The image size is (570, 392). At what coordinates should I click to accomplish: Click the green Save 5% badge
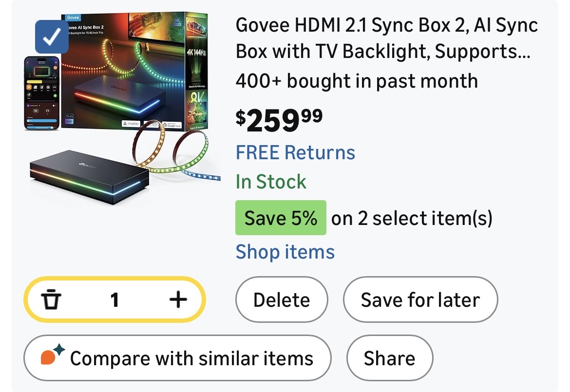click(281, 218)
